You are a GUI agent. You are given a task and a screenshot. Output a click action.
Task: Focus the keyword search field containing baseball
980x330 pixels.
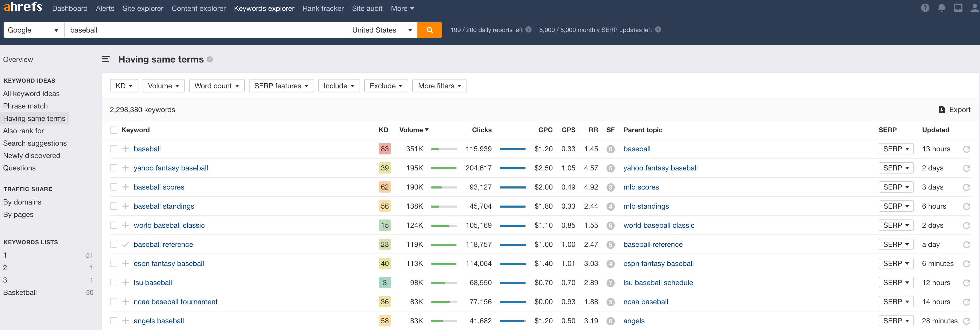tap(205, 30)
